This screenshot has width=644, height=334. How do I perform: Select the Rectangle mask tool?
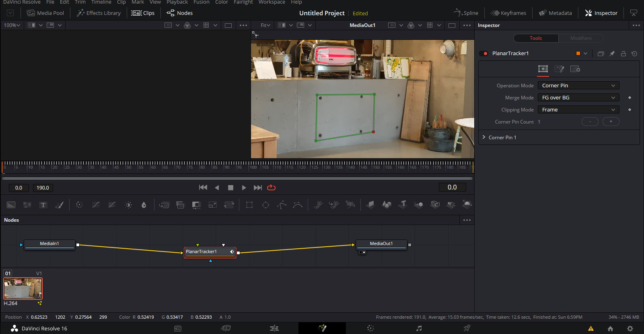[249, 205]
